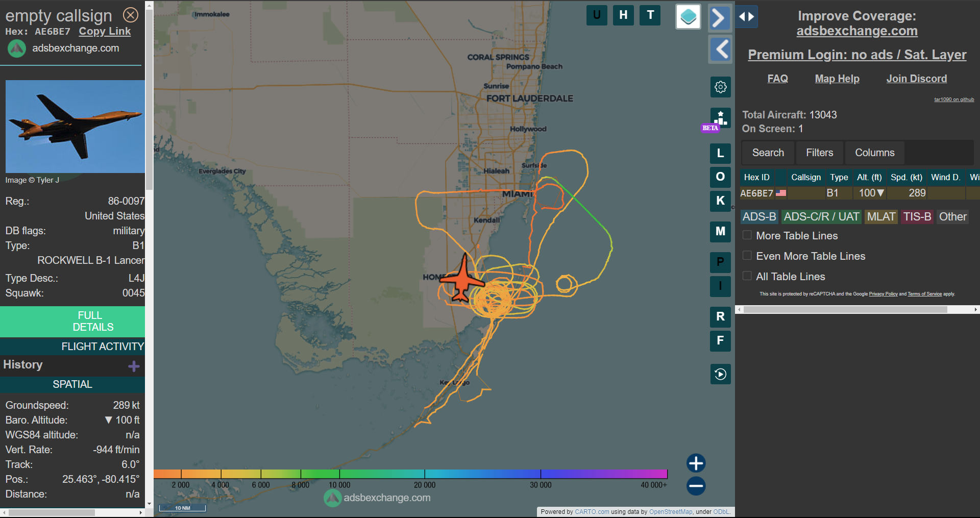
Task: Sort table by Spd. (kt) column
Action: click(x=906, y=177)
